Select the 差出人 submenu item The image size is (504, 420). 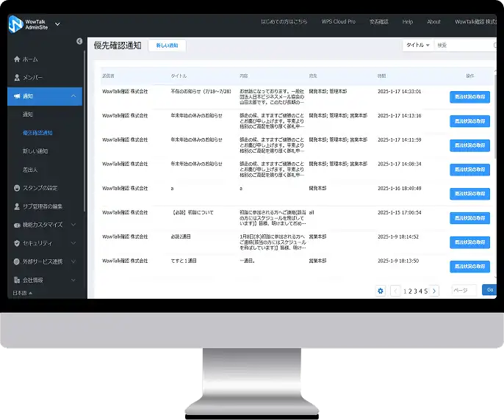(x=30, y=170)
